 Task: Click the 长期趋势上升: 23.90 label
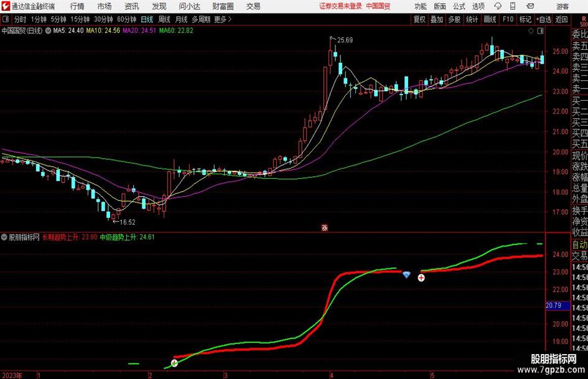coord(70,236)
